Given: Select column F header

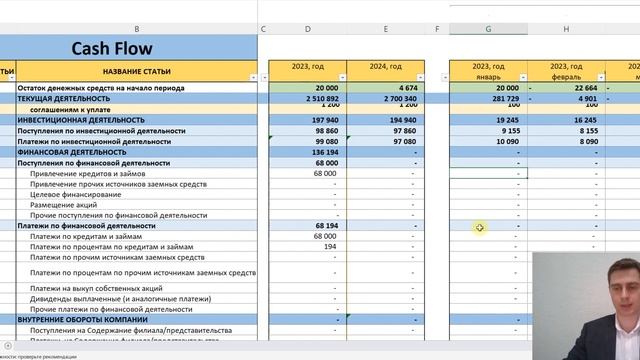Looking at the screenshot, I should pos(437,29).
